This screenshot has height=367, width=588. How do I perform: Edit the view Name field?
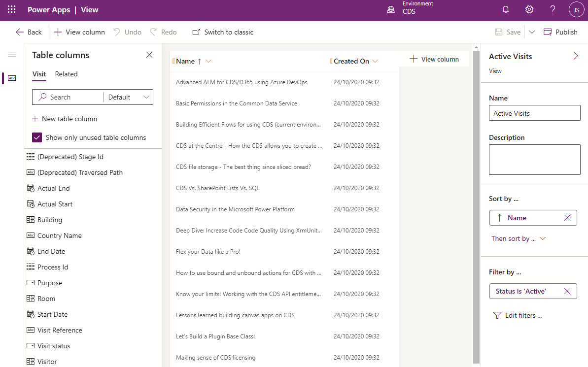pyautogui.click(x=534, y=113)
